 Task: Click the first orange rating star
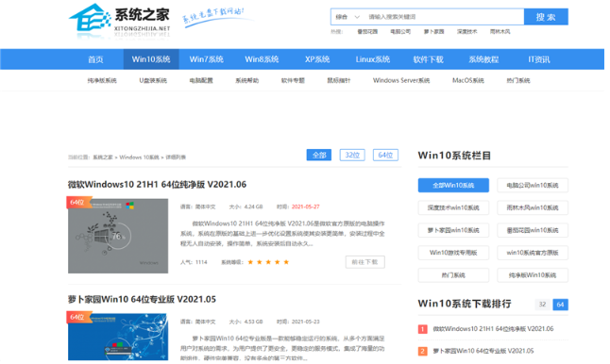pyautogui.click(x=250, y=262)
